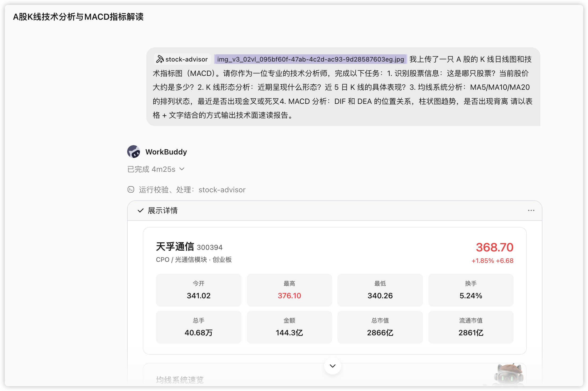Viewport: 588px width, 391px height.
Task: Click the robot mascot at the bottom
Action: 509,375
